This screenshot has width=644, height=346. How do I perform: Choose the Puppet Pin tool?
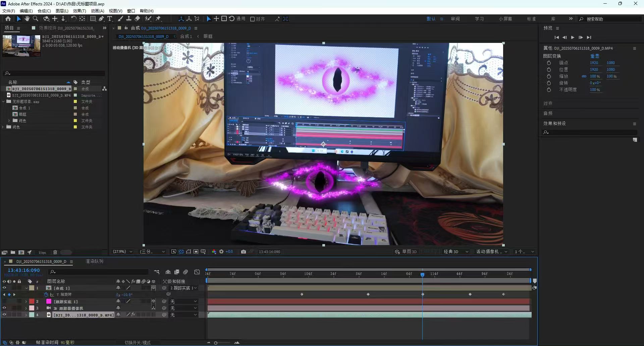click(x=158, y=19)
